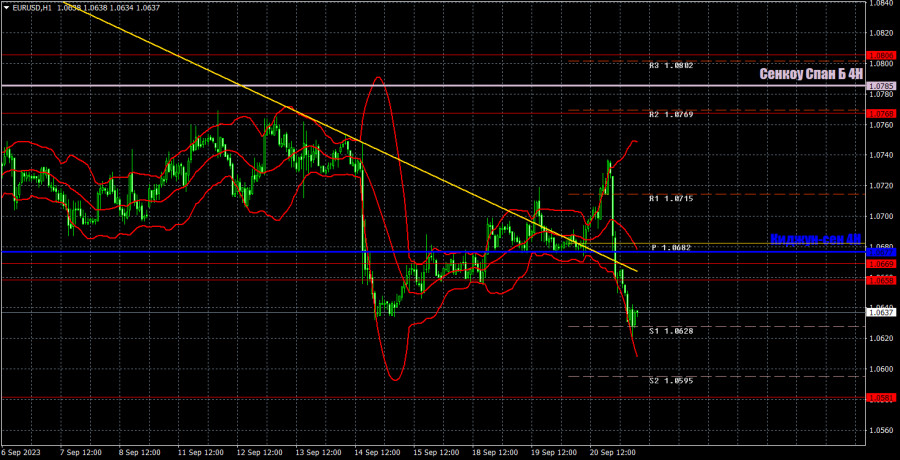The height and width of the screenshot is (460, 900).
Task: Select the 'Сенкоу Спан Б 4Н' label
Action: click(x=811, y=74)
